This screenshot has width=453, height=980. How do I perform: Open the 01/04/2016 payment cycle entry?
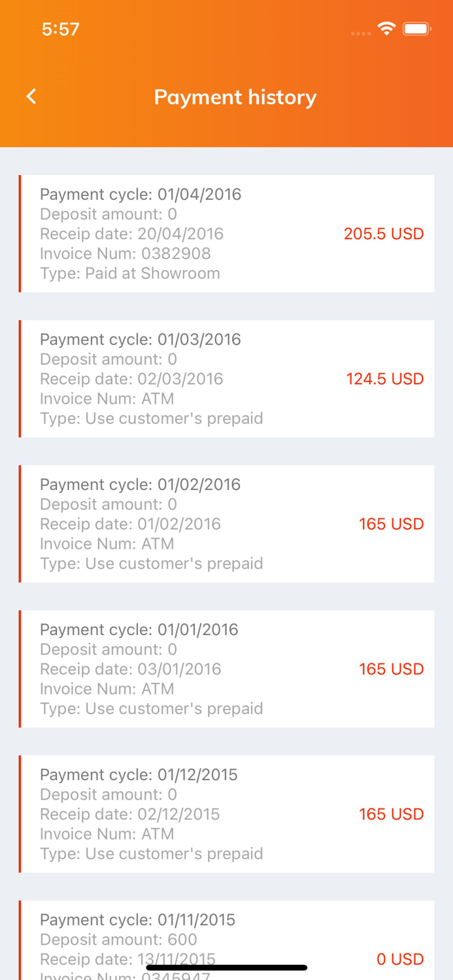click(141, 194)
